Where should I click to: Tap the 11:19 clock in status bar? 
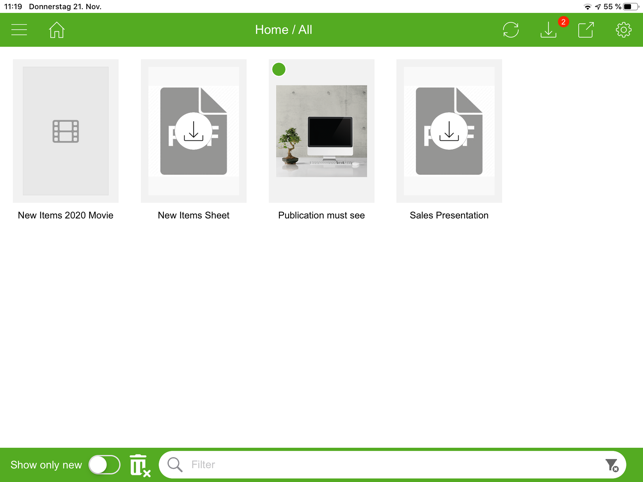[13, 7]
